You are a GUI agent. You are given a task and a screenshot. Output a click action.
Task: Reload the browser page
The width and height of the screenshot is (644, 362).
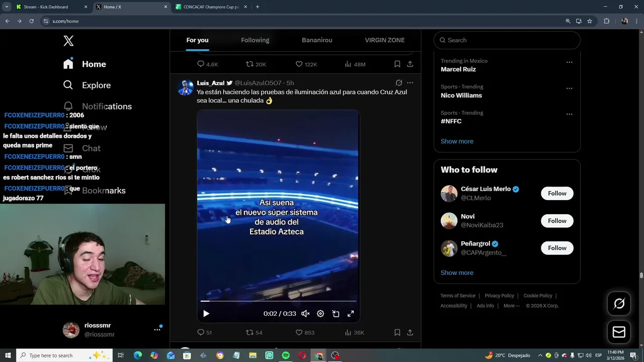[31, 21]
